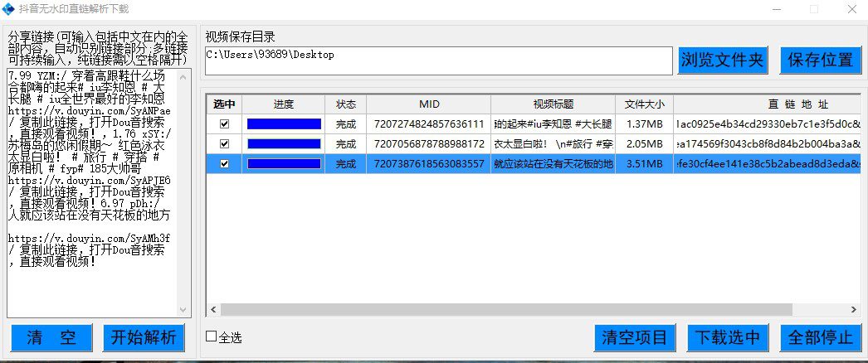Click the link https://v.douyin.com/SyAPJE6 text
This screenshot has width=868, height=363.
coord(89,180)
